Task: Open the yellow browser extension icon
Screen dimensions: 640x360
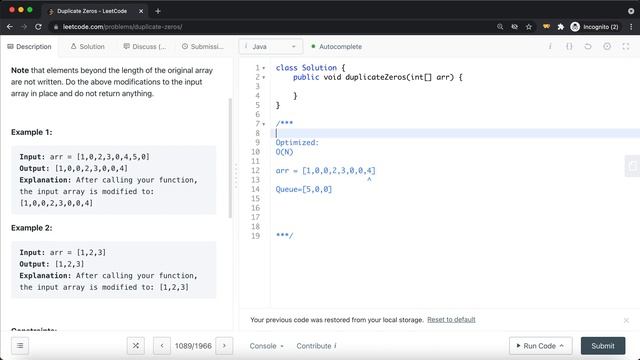Action: pos(546,27)
